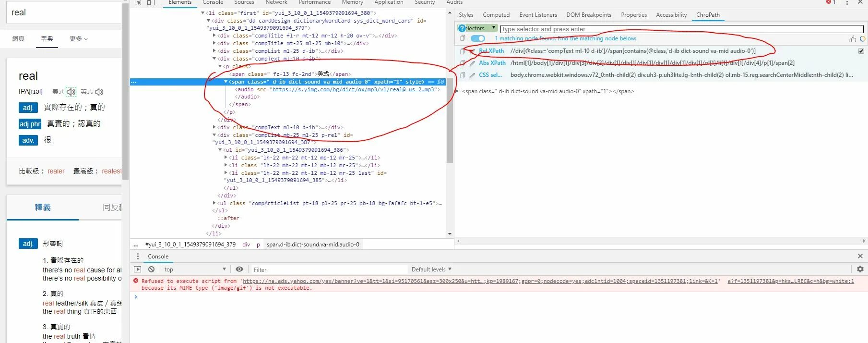This screenshot has height=343, width=868.
Task: Open the 更多 dropdown on the page
Action: coord(79,39)
